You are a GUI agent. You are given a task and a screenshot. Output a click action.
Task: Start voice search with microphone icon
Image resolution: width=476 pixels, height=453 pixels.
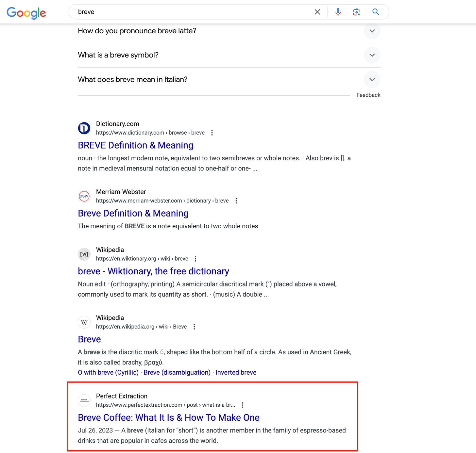[x=338, y=12]
